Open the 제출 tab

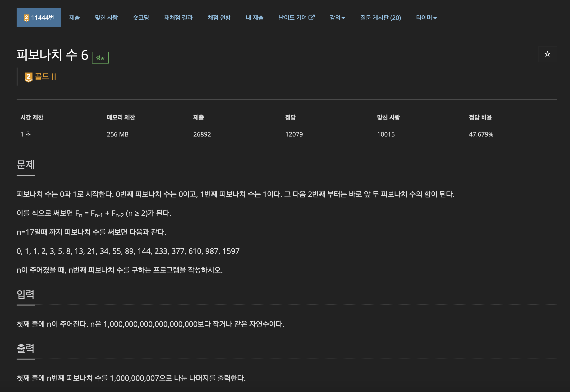[x=74, y=18]
